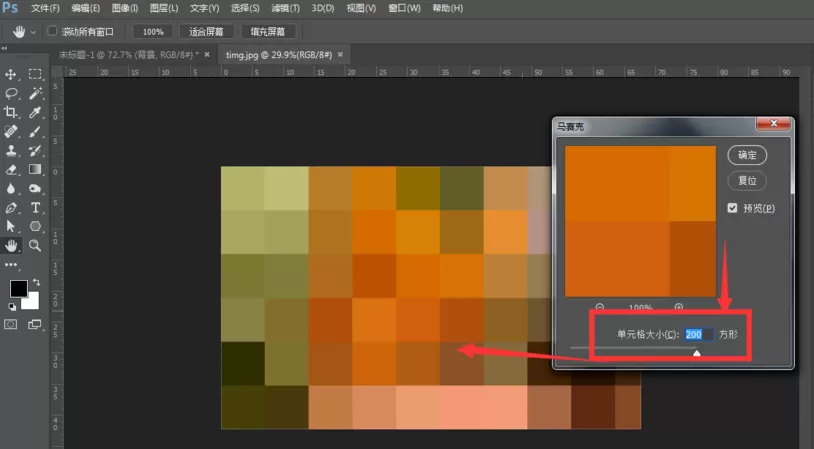
Task: Swap foreground and background colors
Action: coord(36,282)
